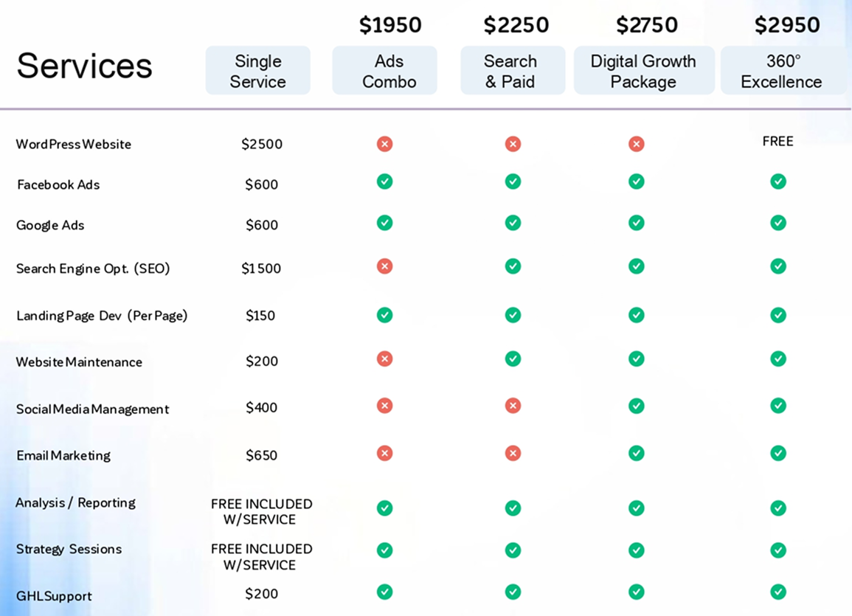Click red X for SEO in Ads Combo
Viewport: 852px width, 616px height.
pyautogui.click(x=384, y=266)
